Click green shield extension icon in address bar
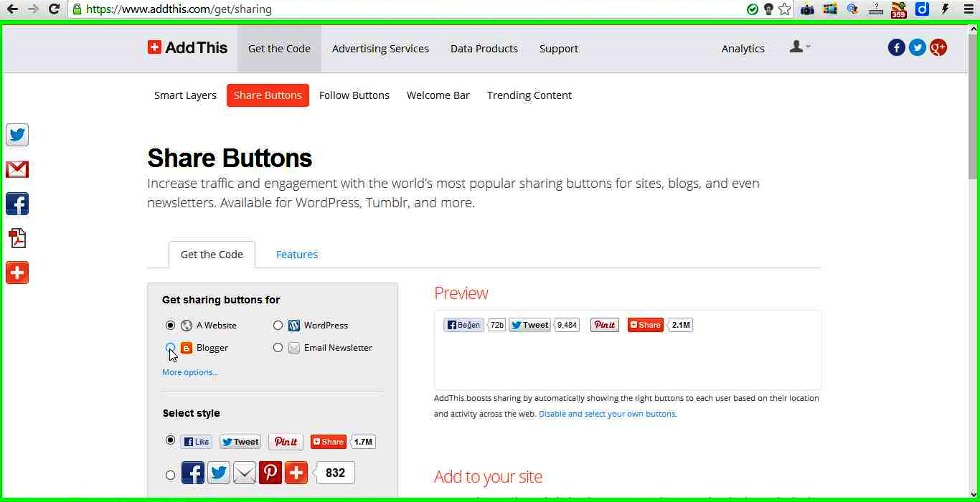 point(752,9)
